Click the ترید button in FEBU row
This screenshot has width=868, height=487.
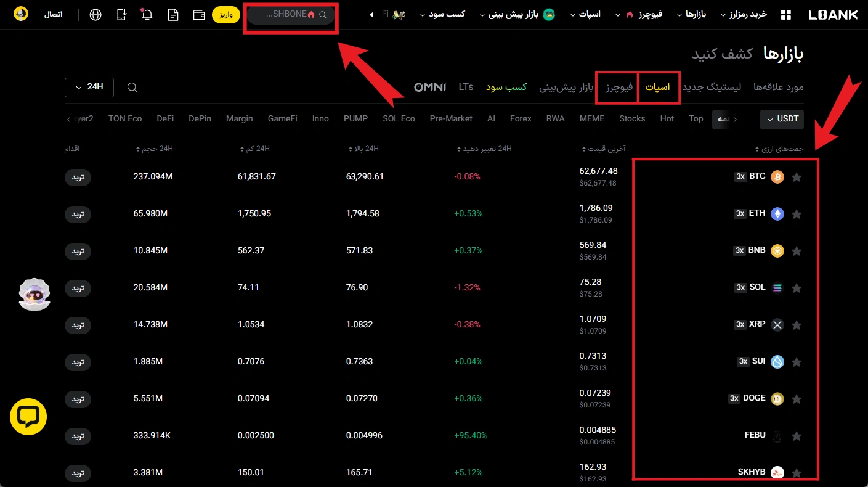[78, 436]
